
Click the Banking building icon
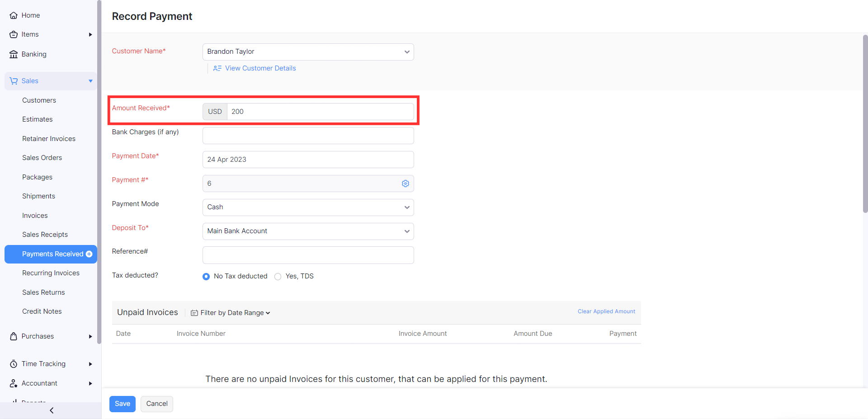(14, 54)
